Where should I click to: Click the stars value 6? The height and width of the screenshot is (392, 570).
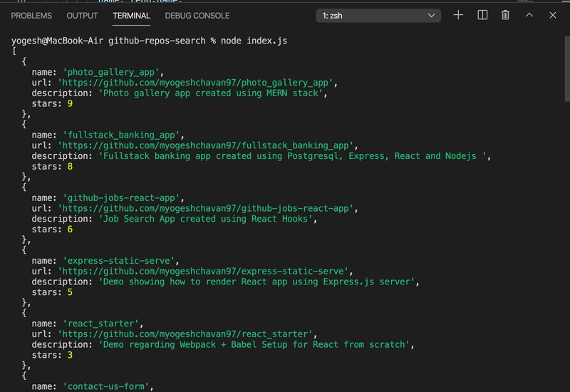click(x=70, y=229)
